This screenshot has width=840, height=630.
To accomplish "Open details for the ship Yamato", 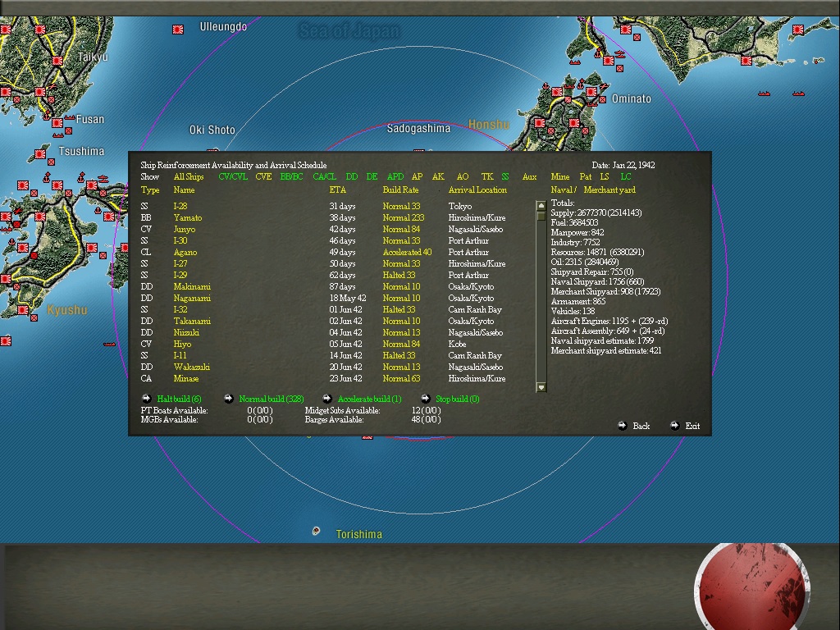I will pos(191,217).
